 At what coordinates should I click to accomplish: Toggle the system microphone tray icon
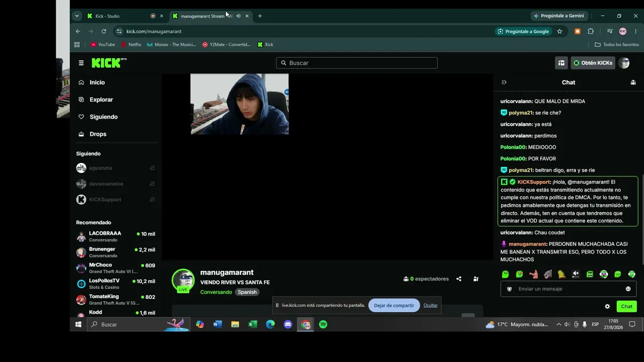point(585,324)
